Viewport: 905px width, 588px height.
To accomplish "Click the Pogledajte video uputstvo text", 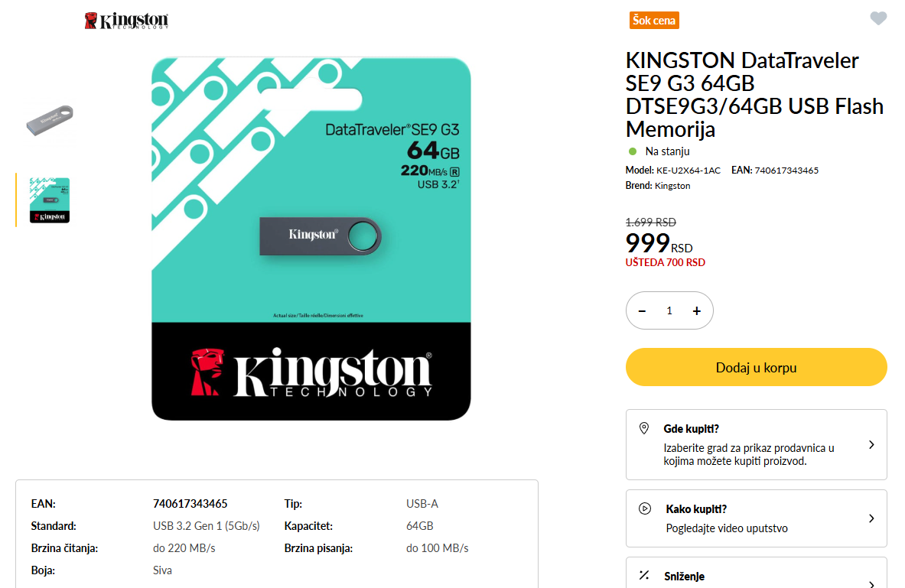I will [x=727, y=528].
